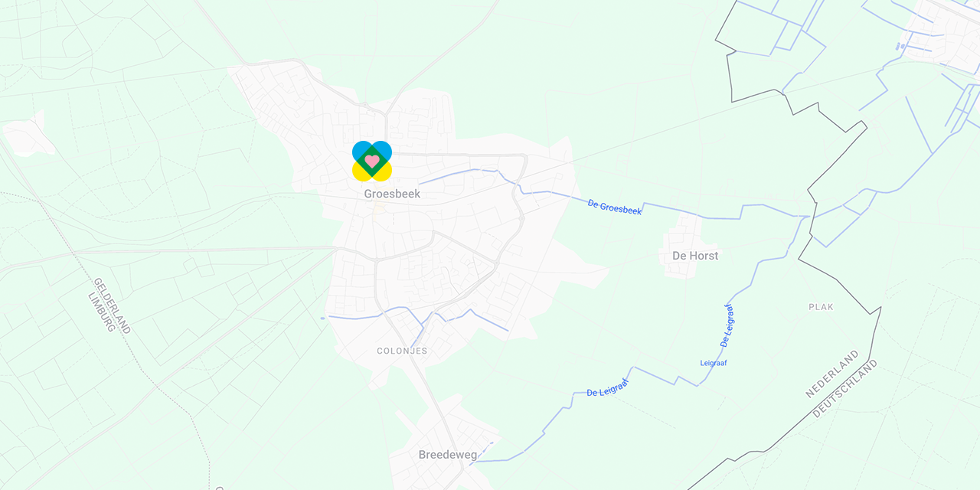Click the NEDERLAND country border label
The image size is (980, 490).
(x=832, y=374)
